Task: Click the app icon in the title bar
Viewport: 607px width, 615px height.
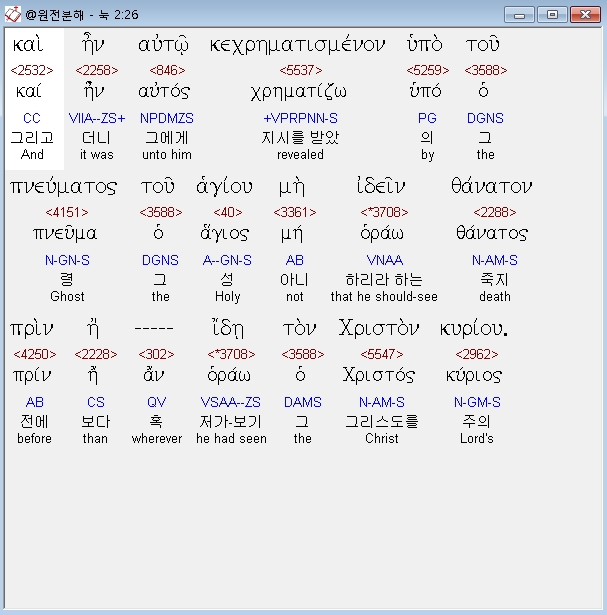Action: pyautogui.click(x=13, y=15)
